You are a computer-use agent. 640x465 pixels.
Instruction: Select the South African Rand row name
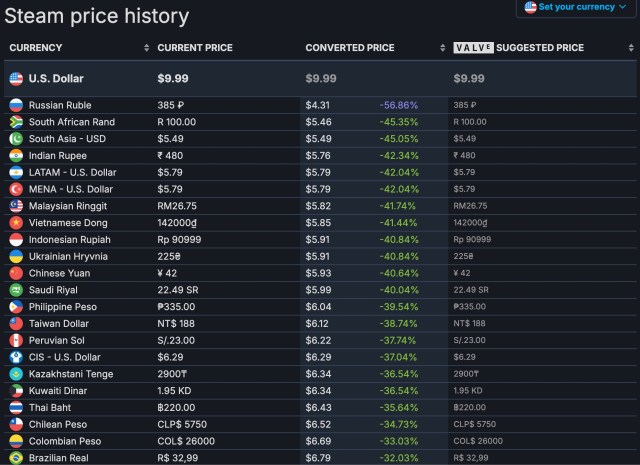(x=72, y=122)
